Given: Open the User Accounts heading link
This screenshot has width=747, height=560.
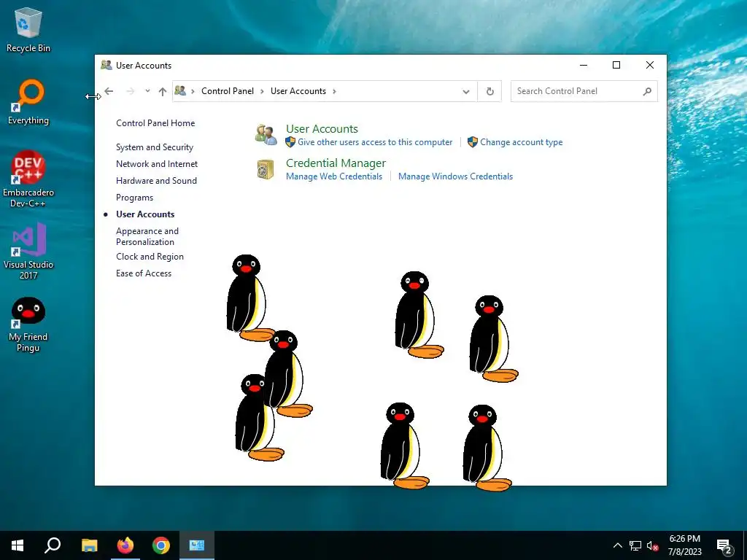Looking at the screenshot, I should 322,128.
